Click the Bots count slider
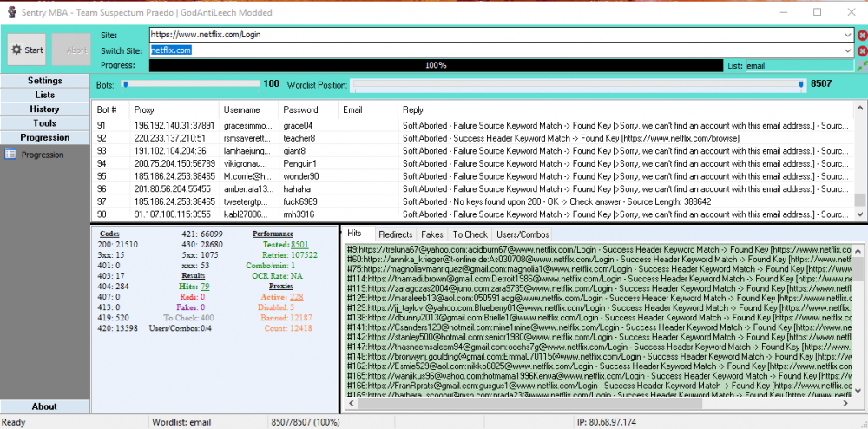Screen dimensions: 868x429 point(191,84)
